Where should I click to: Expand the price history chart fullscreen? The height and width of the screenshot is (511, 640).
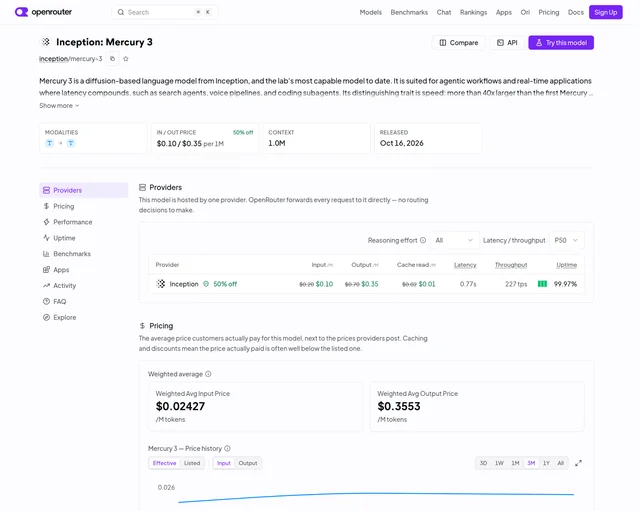click(x=578, y=463)
